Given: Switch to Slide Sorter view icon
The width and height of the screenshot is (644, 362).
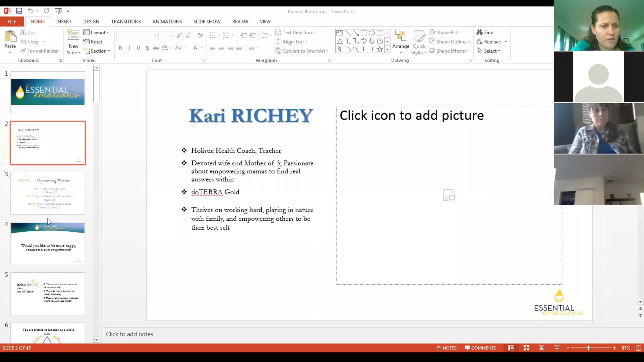Looking at the screenshot, I should pos(526,348).
